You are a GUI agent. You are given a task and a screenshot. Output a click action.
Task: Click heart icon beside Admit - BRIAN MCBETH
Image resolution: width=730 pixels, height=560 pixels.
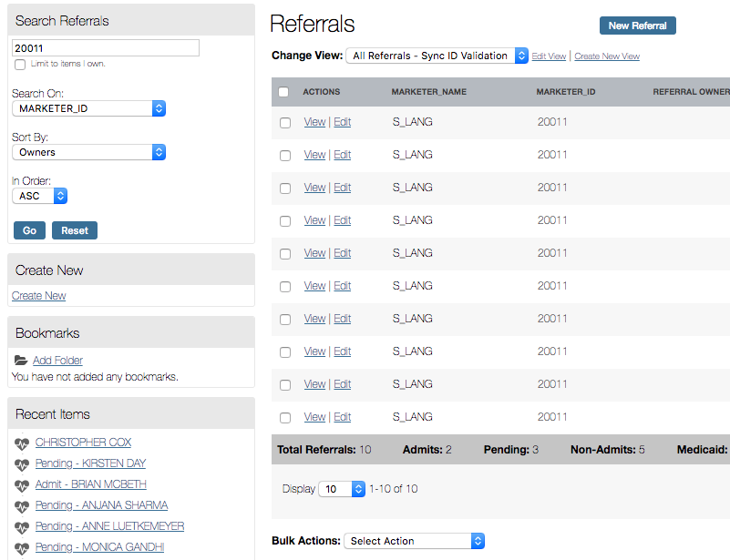tap(21, 485)
